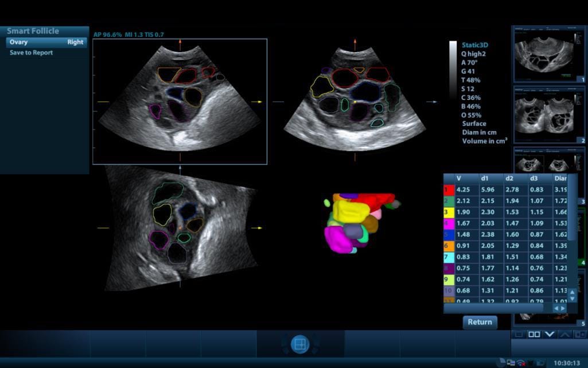The image size is (588, 368).
Task: Click the table scroll-down arrow
Action: [x=573, y=299]
